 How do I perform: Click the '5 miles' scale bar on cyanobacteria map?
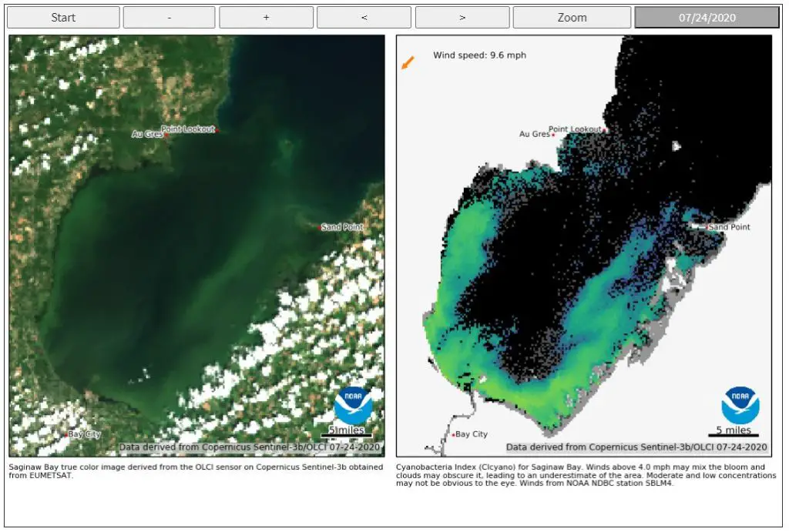(x=734, y=431)
